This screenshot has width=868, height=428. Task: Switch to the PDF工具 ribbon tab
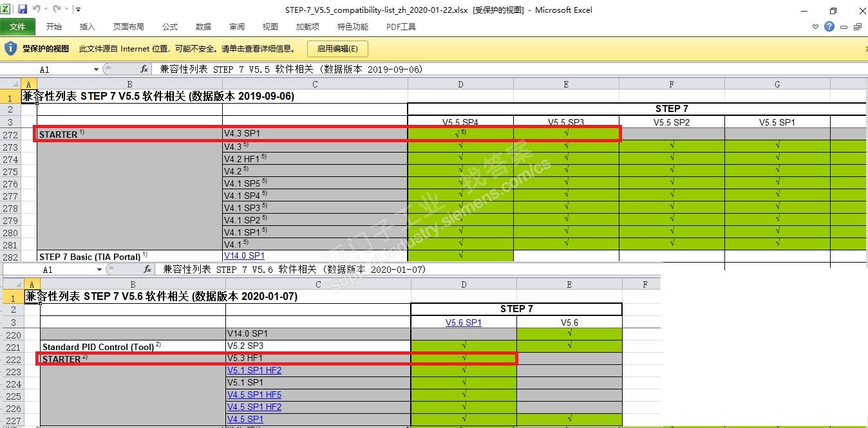tap(401, 26)
